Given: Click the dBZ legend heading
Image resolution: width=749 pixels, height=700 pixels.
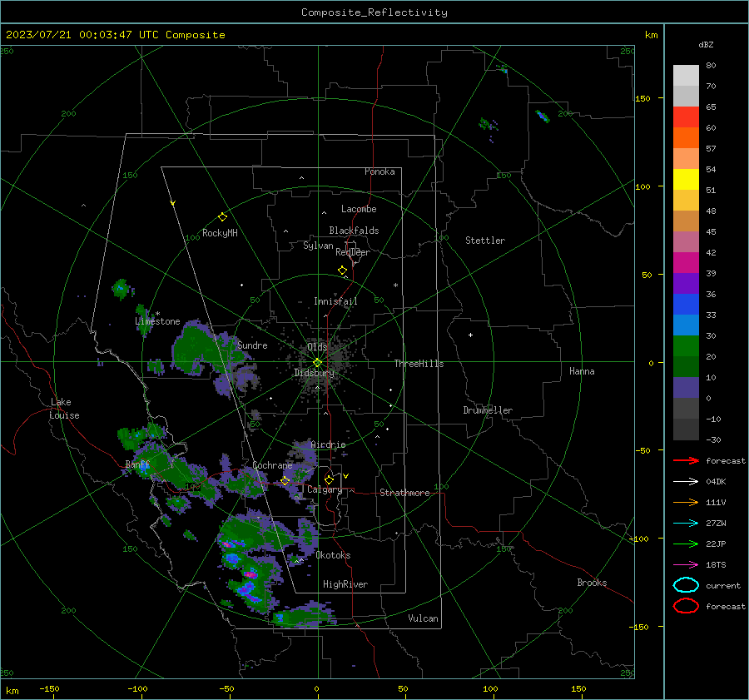Looking at the screenshot, I should click(x=706, y=45).
